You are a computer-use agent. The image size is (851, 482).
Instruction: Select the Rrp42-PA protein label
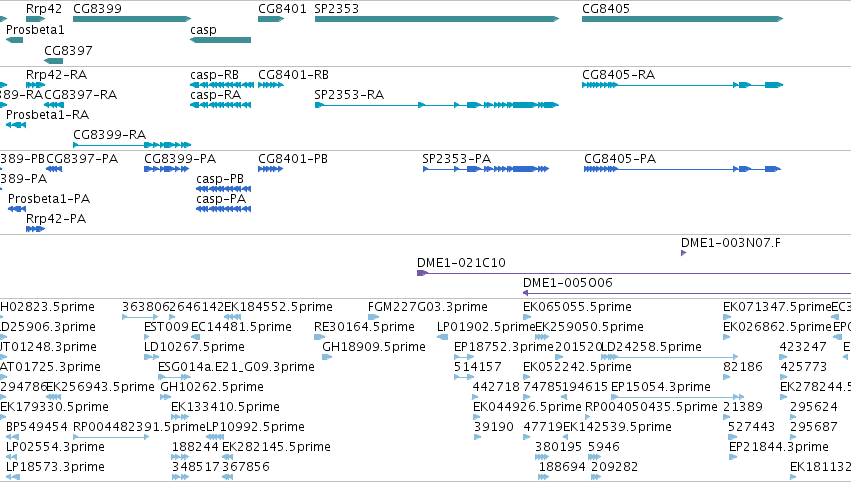coord(56,219)
